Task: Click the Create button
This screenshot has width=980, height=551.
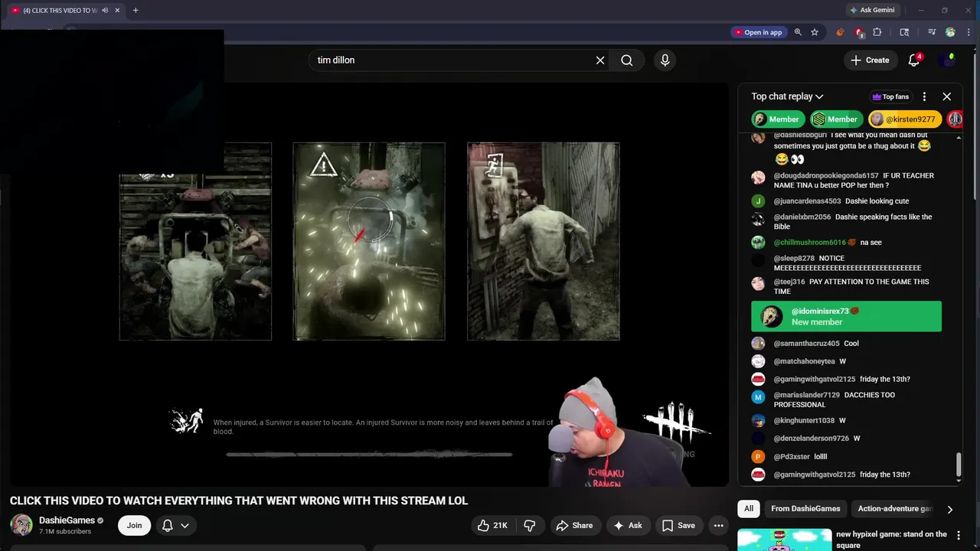Action: 870,60
